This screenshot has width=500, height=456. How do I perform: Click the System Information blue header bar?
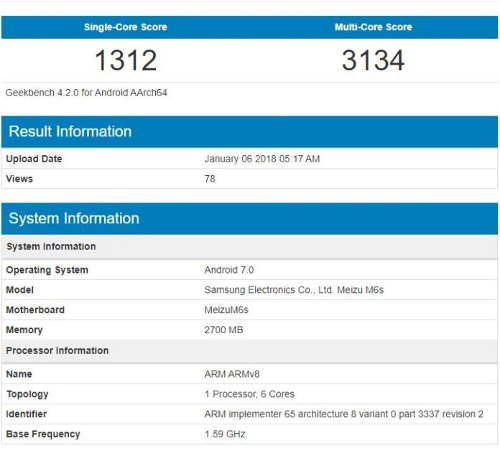point(250,219)
